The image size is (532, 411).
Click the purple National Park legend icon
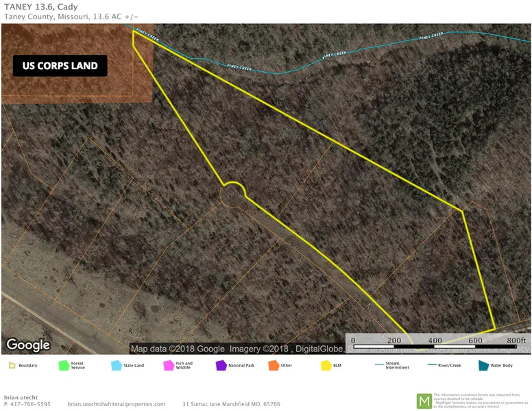point(221,366)
